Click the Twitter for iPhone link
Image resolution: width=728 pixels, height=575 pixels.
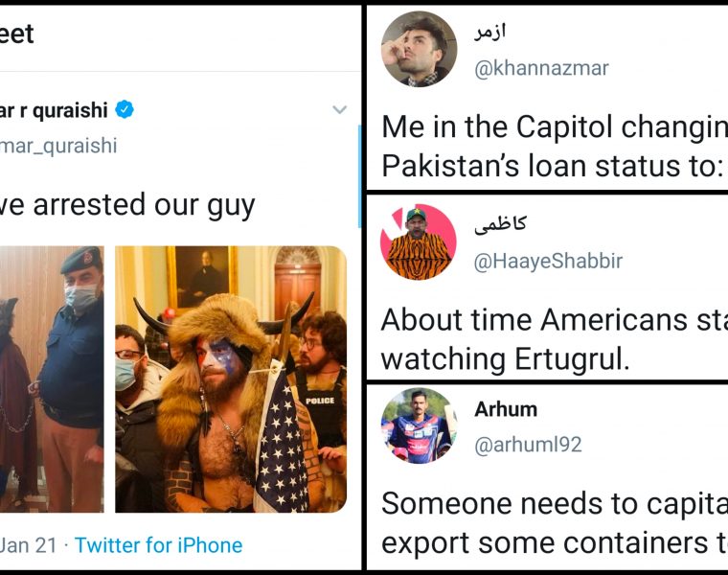158,545
